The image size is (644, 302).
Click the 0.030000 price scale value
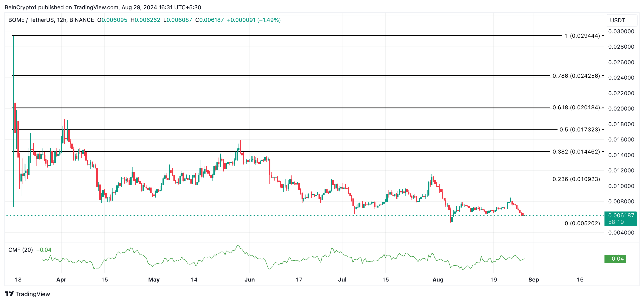point(621,31)
